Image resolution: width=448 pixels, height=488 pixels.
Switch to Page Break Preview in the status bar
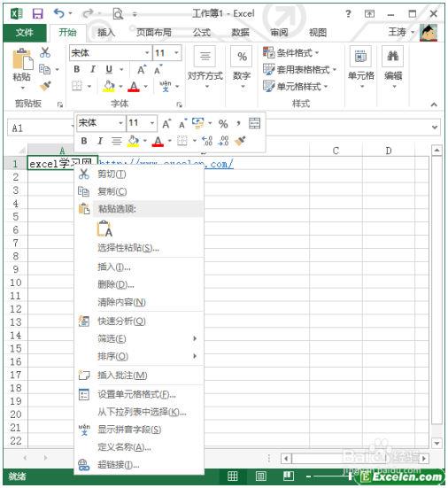[x=288, y=476]
